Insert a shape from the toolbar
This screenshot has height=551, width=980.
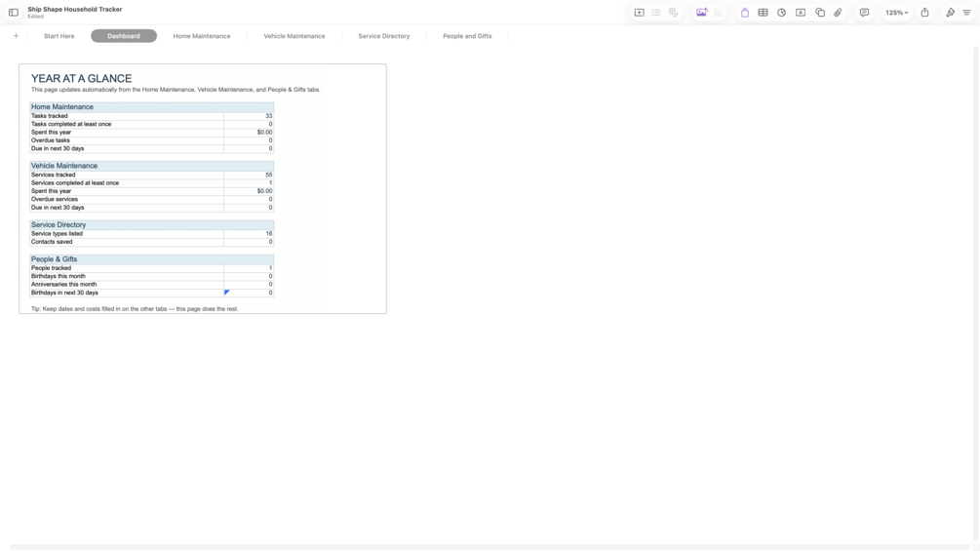point(820,13)
